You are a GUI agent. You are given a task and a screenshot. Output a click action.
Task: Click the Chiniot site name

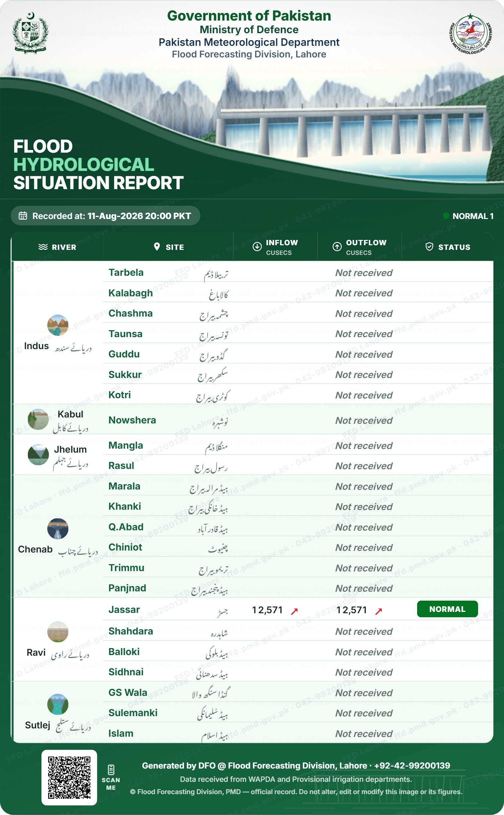125,547
